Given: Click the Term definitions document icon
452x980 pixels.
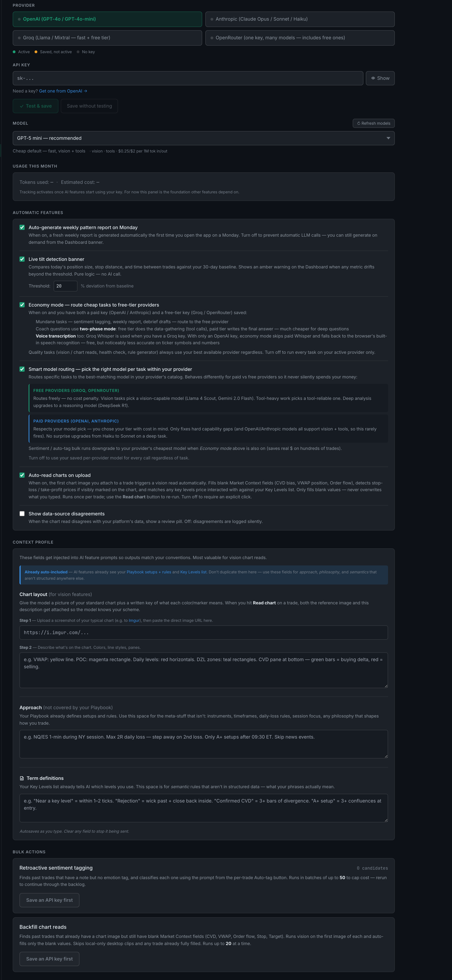Looking at the screenshot, I should coord(22,778).
